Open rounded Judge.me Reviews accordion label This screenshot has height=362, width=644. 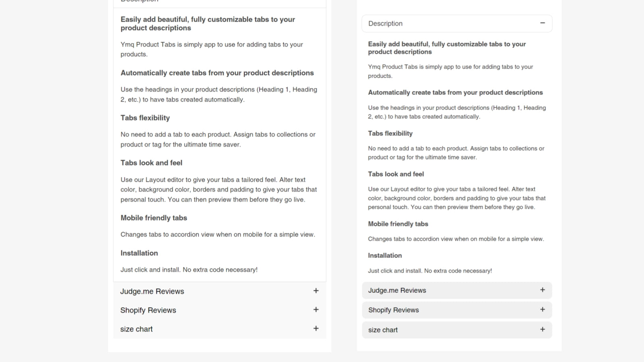[x=397, y=290]
